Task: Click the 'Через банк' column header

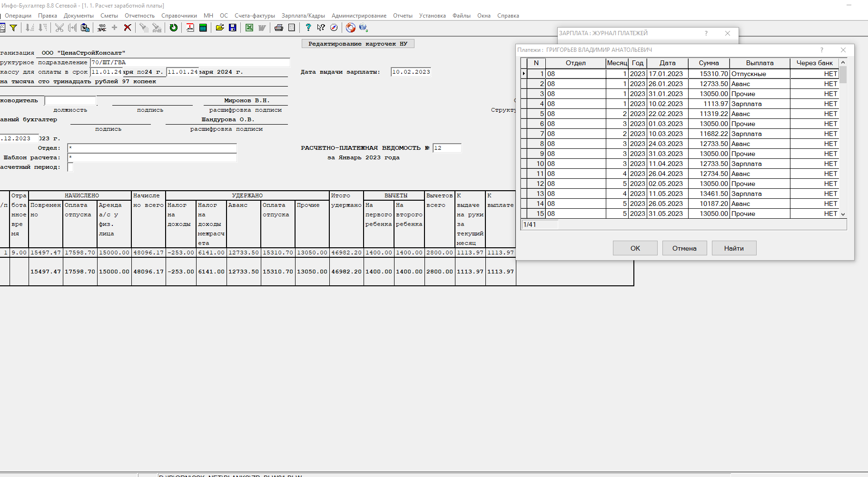Action: pyautogui.click(x=814, y=63)
